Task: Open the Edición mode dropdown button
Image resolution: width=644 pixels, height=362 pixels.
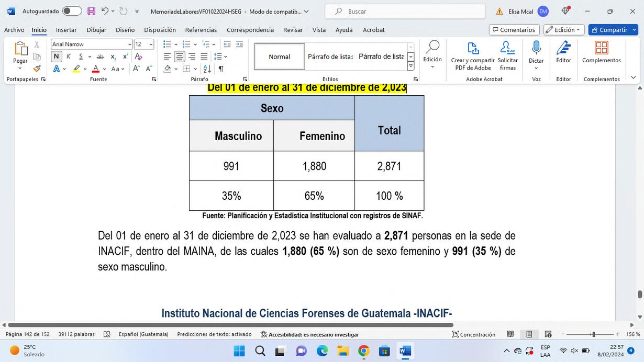Action: pyautogui.click(x=564, y=30)
